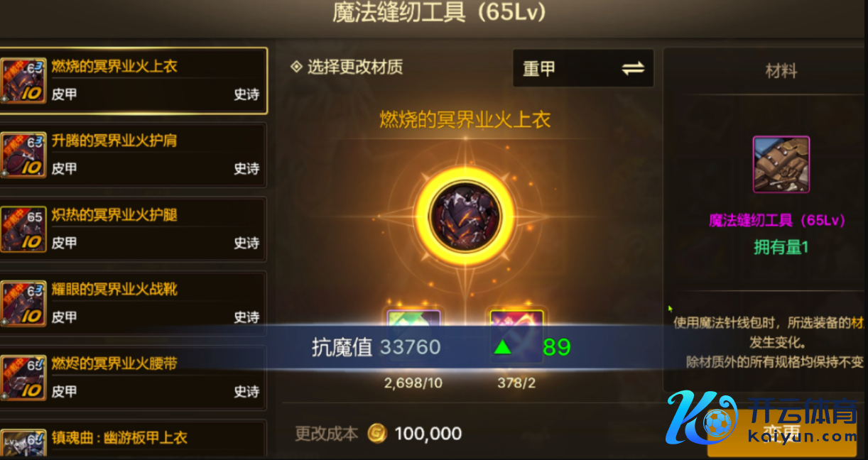868x460 pixels.
Task: Select the 耀眼的冥界业火战靴 list entry
Action: pos(134,304)
